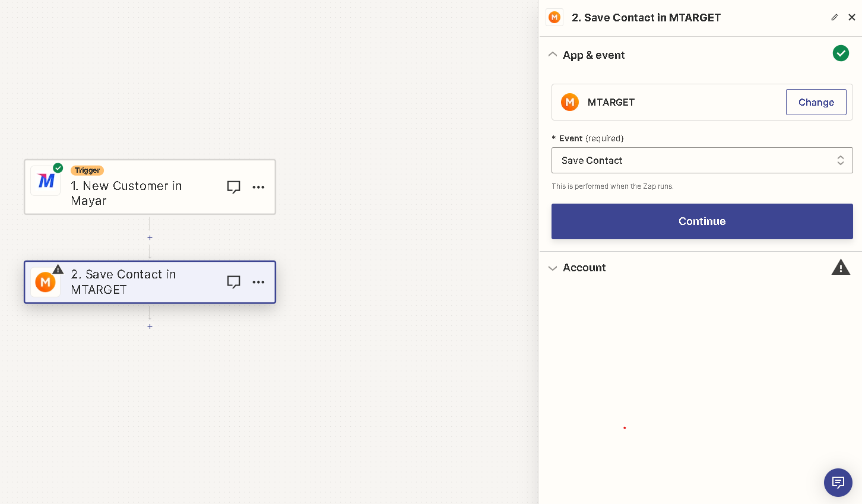Collapse the App & event section

click(x=553, y=55)
